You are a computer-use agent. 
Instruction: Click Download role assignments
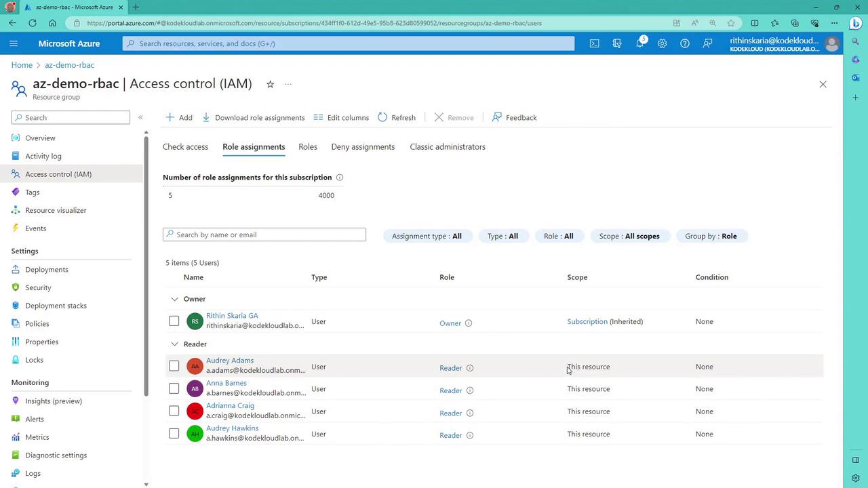point(254,117)
